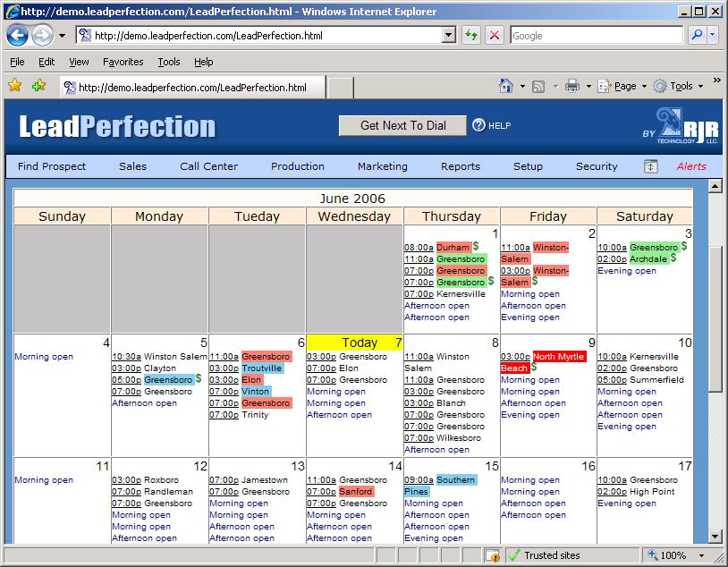The height and width of the screenshot is (567, 728).
Task: Click inside the Google search field
Action: point(597,35)
